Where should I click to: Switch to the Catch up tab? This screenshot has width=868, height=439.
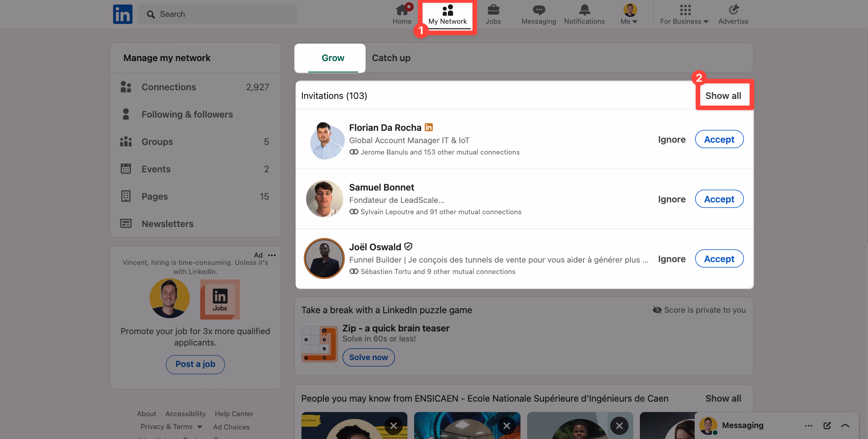[x=391, y=58]
